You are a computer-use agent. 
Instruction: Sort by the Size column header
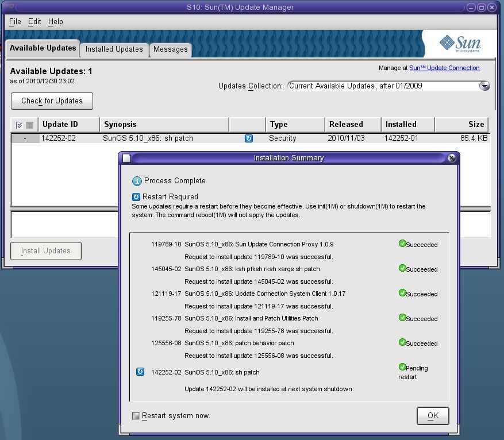point(461,125)
